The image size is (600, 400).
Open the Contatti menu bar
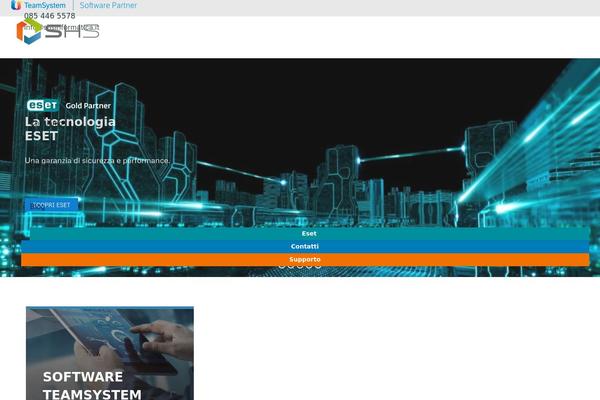[305, 247]
